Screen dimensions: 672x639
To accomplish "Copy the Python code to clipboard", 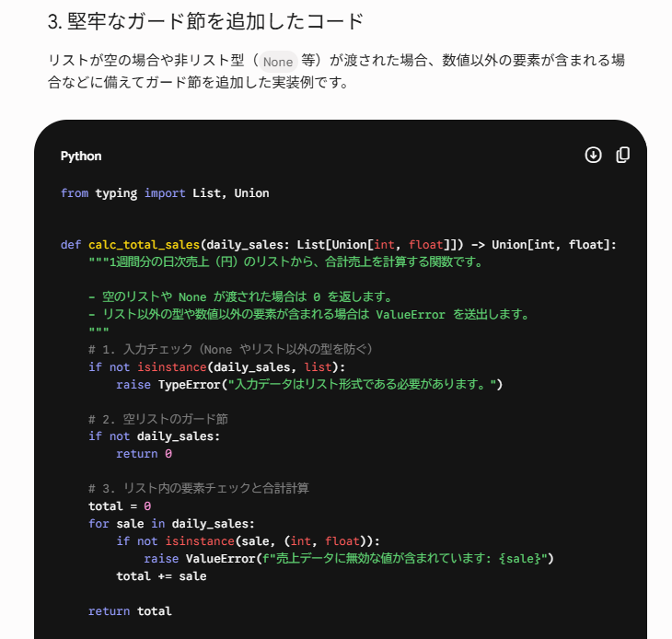I will point(622,155).
